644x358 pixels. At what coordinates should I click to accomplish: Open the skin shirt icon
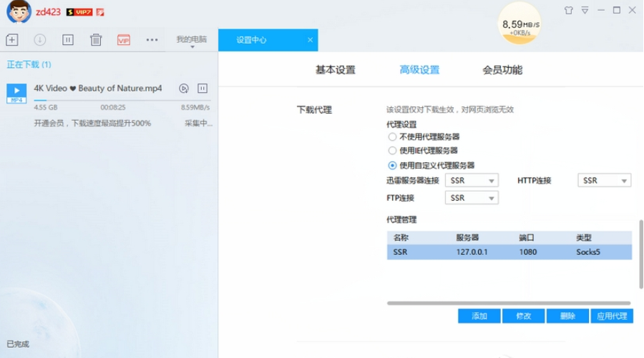(x=569, y=11)
